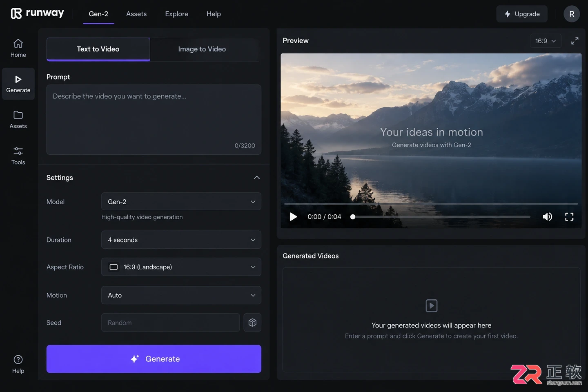Click the video playback progress slider
The height and width of the screenshot is (392, 588).
coord(440,217)
